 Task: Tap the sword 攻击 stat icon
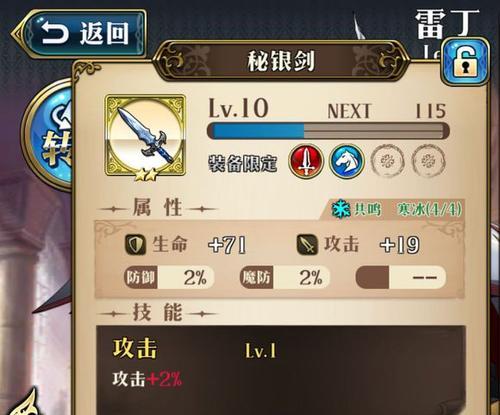pos(307,244)
